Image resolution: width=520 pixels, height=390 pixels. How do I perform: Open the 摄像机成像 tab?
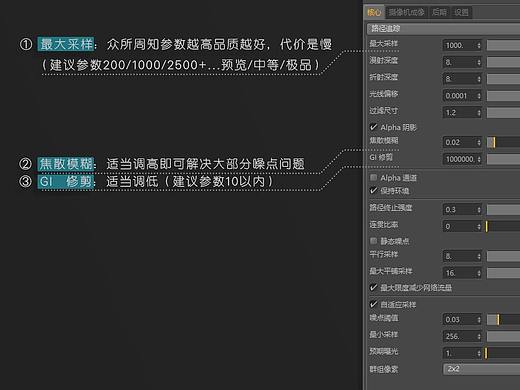tap(407, 13)
